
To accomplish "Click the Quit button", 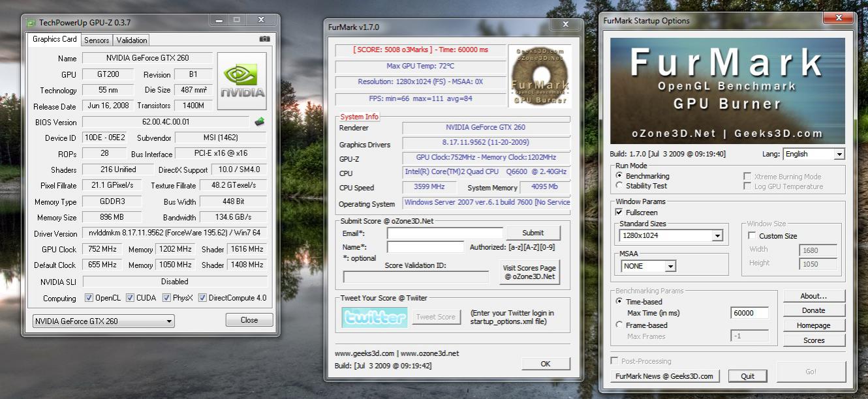I will click(748, 376).
